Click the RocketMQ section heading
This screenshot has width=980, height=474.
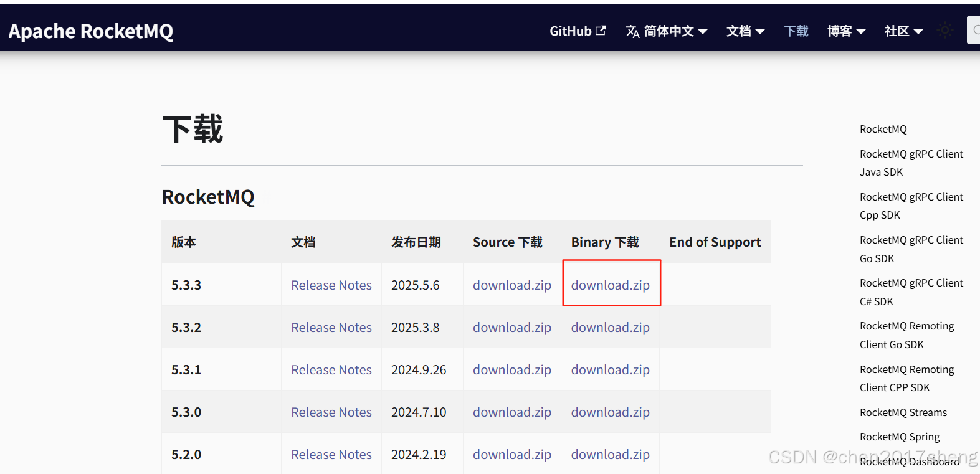208,197
